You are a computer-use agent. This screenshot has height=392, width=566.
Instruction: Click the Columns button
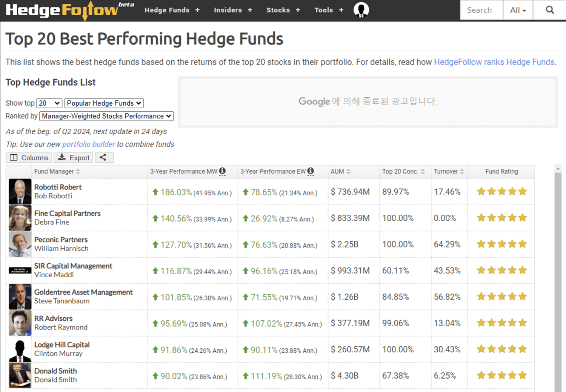[x=29, y=157]
